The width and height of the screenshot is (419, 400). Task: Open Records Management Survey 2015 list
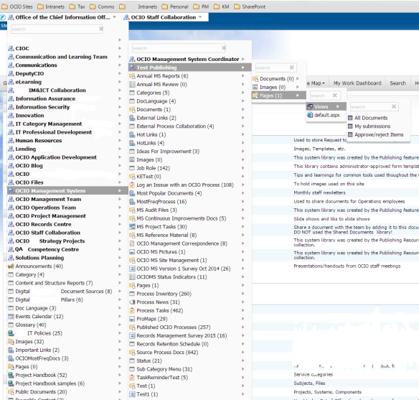click(182, 335)
